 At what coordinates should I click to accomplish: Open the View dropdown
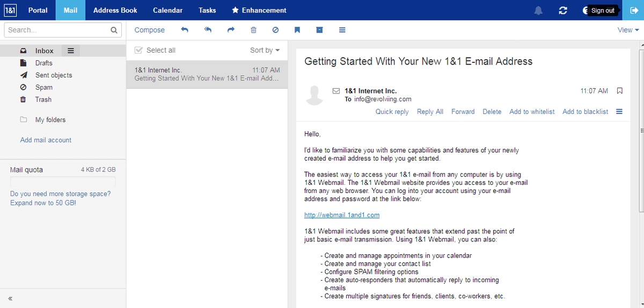(x=628, y=30)
